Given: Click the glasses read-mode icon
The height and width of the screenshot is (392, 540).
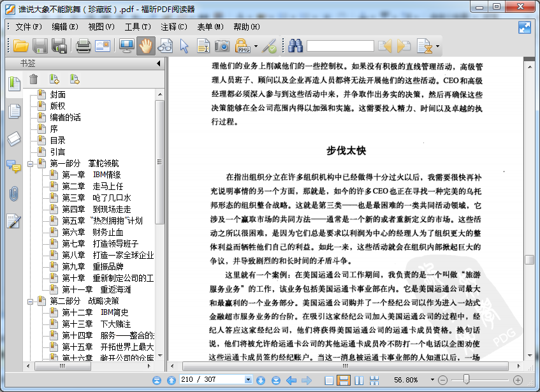Looking at the screenshot, I should 165,46.
